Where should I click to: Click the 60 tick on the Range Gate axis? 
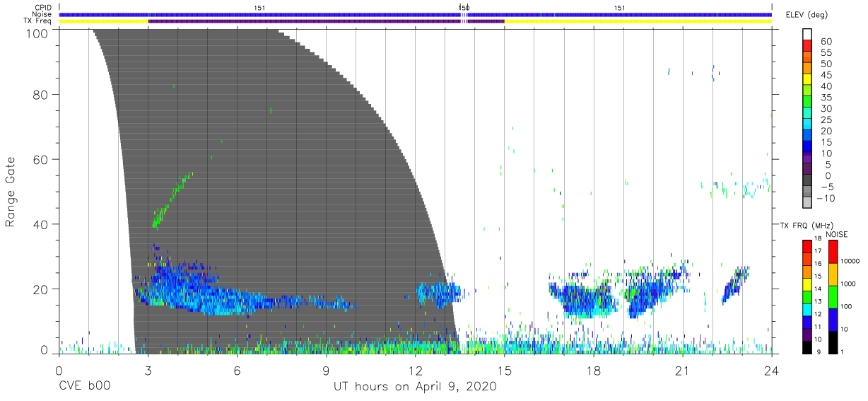pyautogui.click(x=42, y=160)
